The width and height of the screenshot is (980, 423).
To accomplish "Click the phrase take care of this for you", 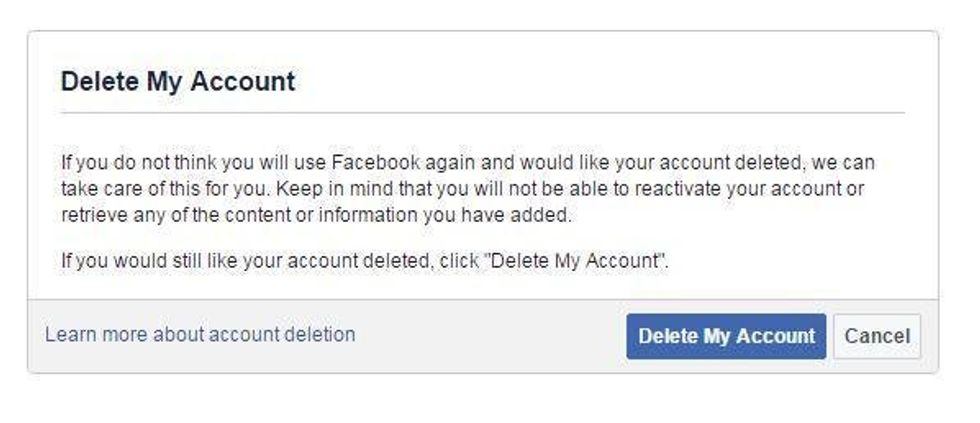I will [164, 189].
